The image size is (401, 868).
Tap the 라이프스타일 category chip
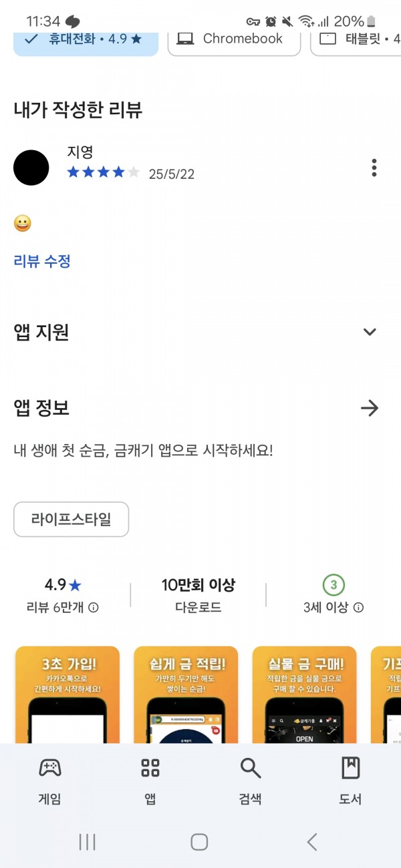[71, 519]
